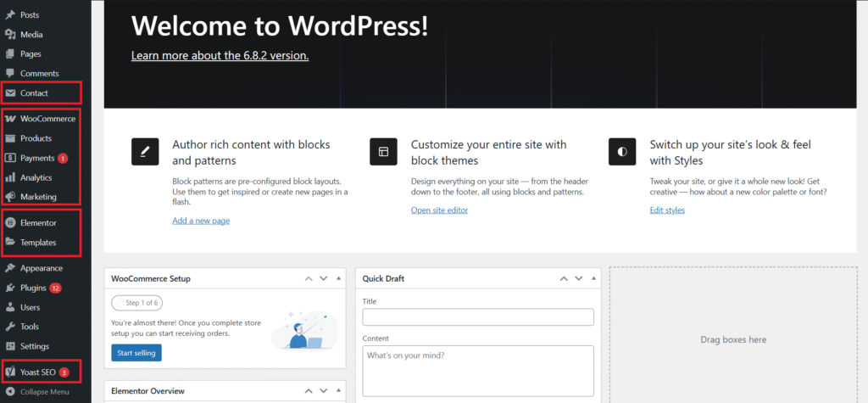Follow the Open site editor link
Image resolution: width=868 pixels, height=403 pixels.
439,210
